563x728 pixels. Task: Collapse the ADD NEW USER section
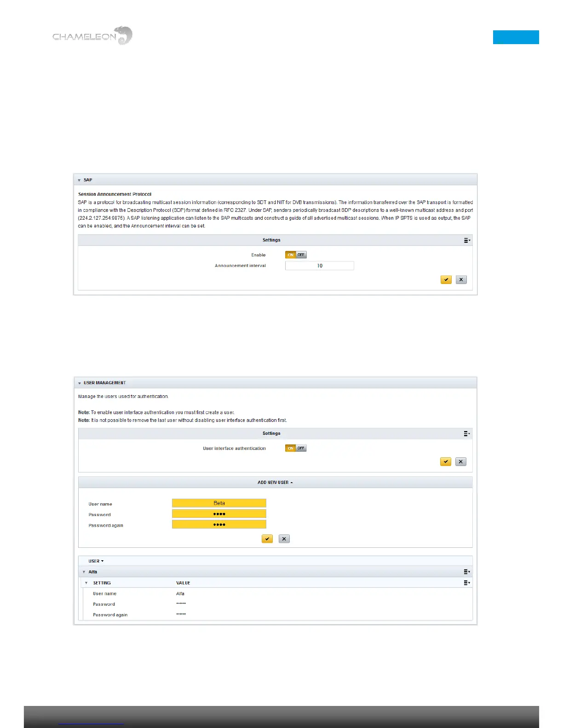pos(275,483)
